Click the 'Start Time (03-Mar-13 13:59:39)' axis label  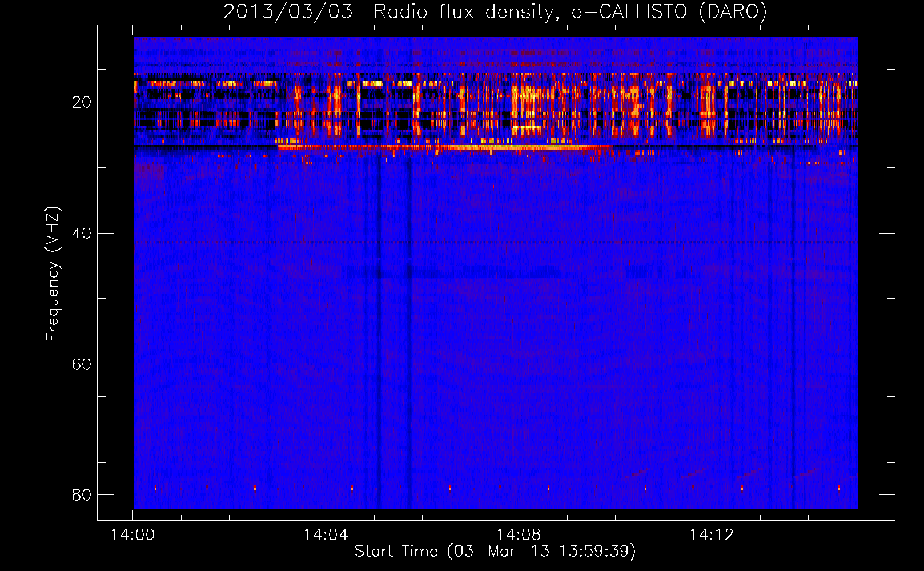pos(495,551)
